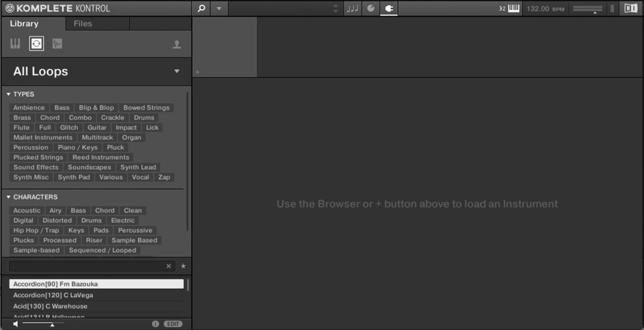Toggle favorites star filter
Viewport: 644px width, 330px height.
pos(183,266)
